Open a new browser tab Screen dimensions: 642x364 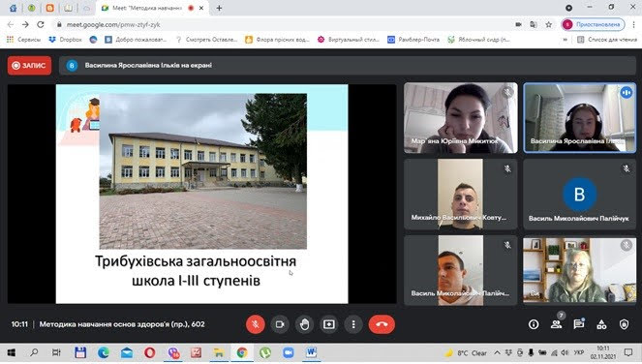click(219, 8)
